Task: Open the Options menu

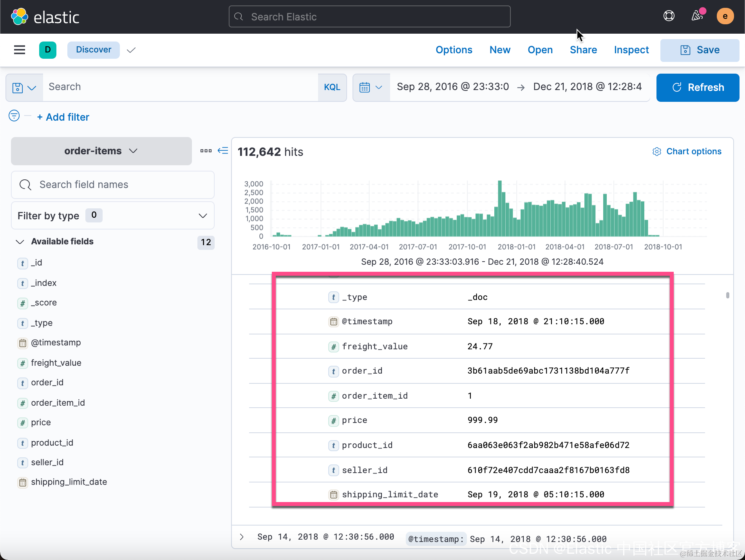Action: pos(454,50)
